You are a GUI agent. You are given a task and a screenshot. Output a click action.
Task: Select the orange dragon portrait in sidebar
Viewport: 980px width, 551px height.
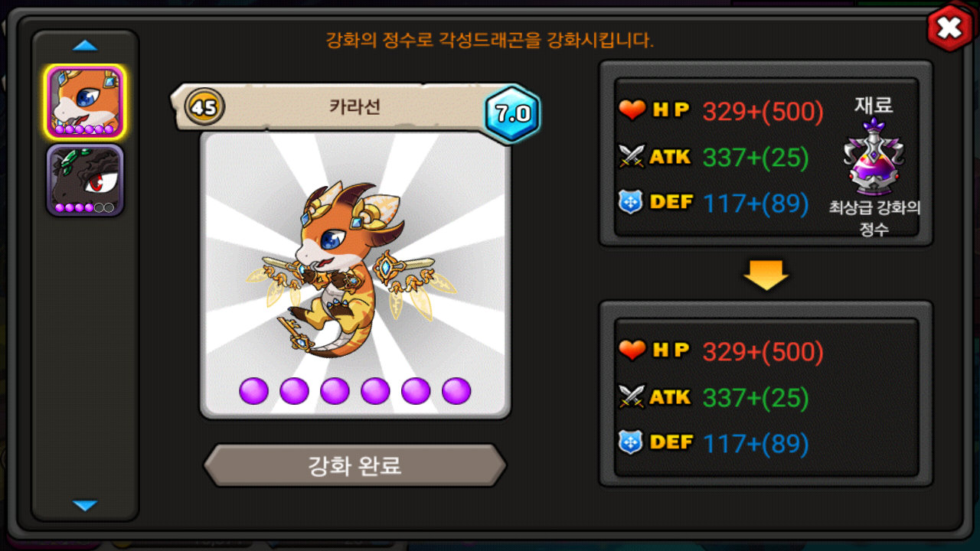coord(85,103)
